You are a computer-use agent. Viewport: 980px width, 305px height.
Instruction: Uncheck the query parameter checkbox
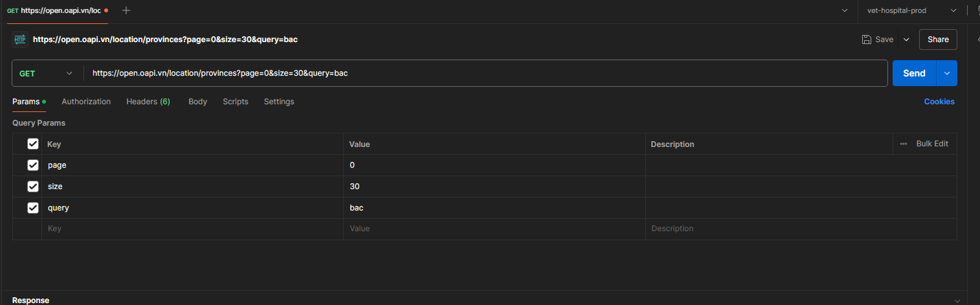click(33, 208)
